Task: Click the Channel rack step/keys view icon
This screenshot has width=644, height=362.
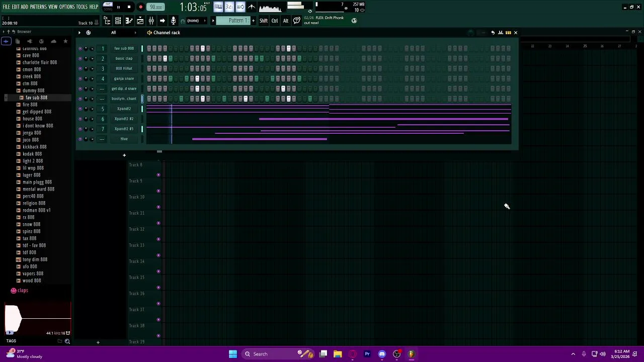Action: pos(508,33)
